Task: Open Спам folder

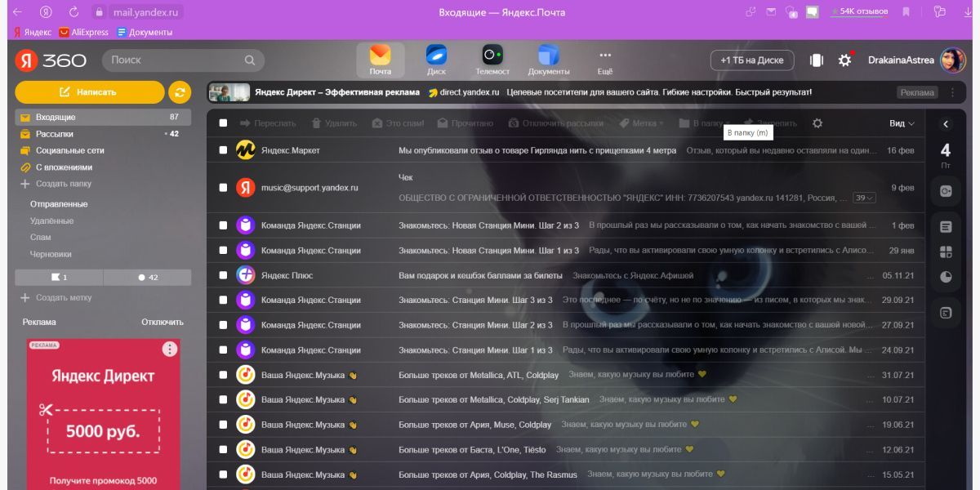Action: click(x=41, y=237)
